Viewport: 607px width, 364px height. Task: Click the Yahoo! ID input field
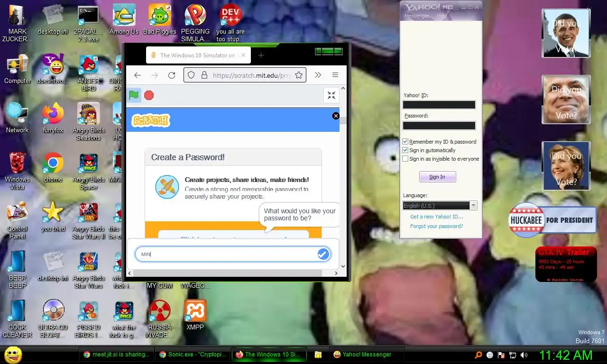tap(439, 105)
